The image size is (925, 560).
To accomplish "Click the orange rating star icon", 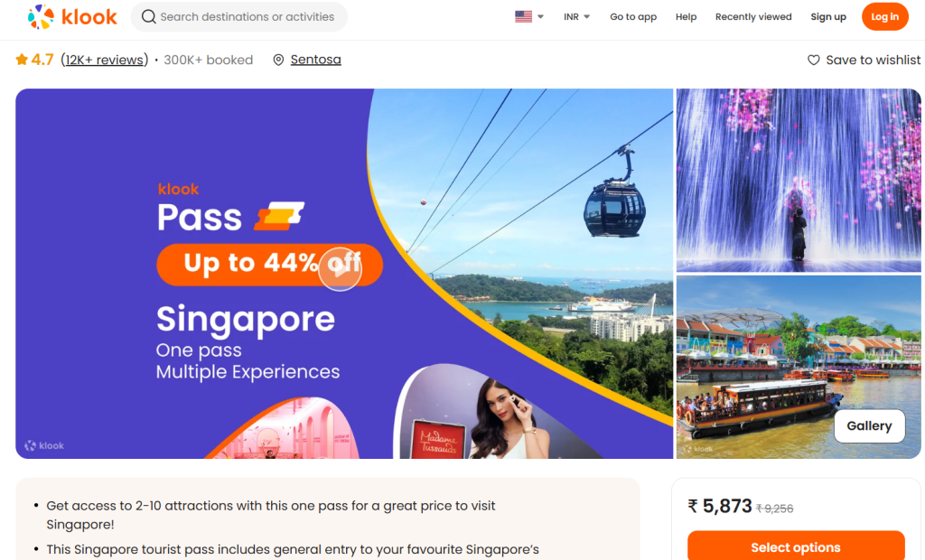I will click(22, 60).
